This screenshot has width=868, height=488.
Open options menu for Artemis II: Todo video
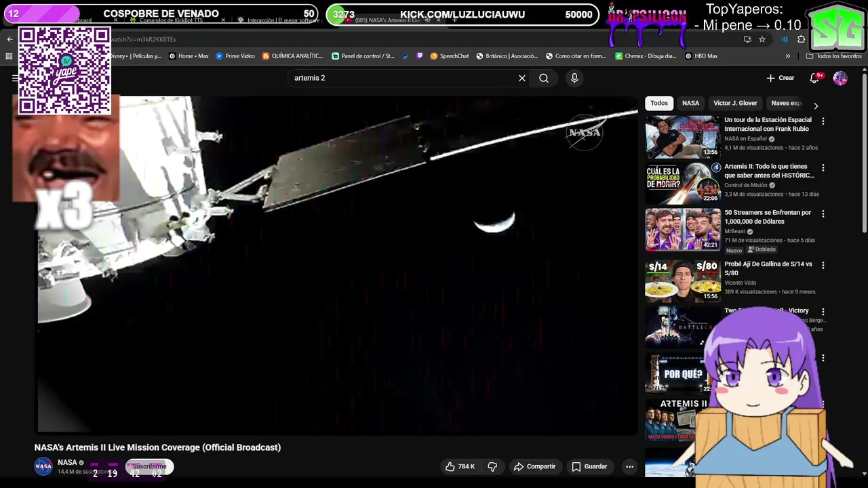[823, 167]
